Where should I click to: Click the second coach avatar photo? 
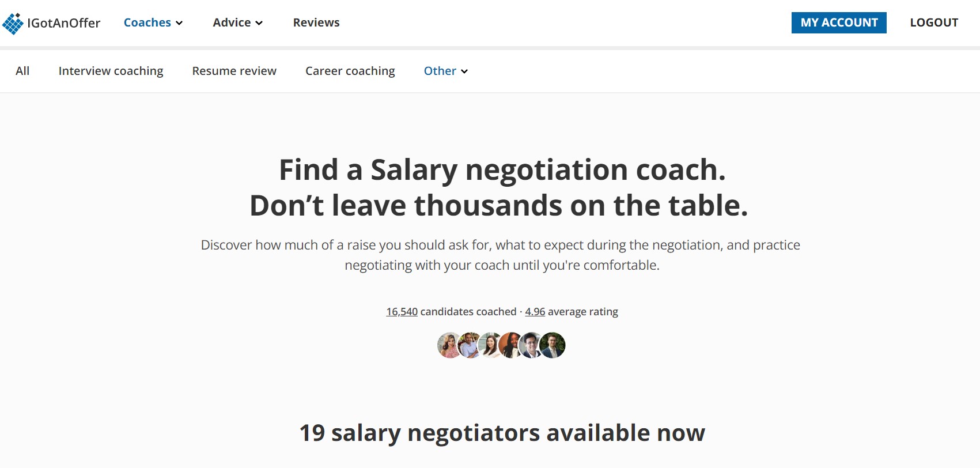pyautogui.click(x=468, y=345)
